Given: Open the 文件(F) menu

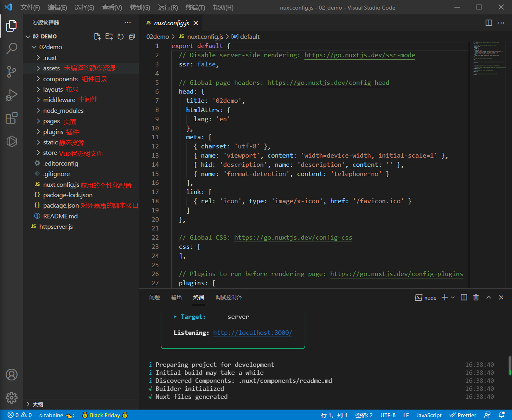Looking at the screenshot, I should coord(30,8).
